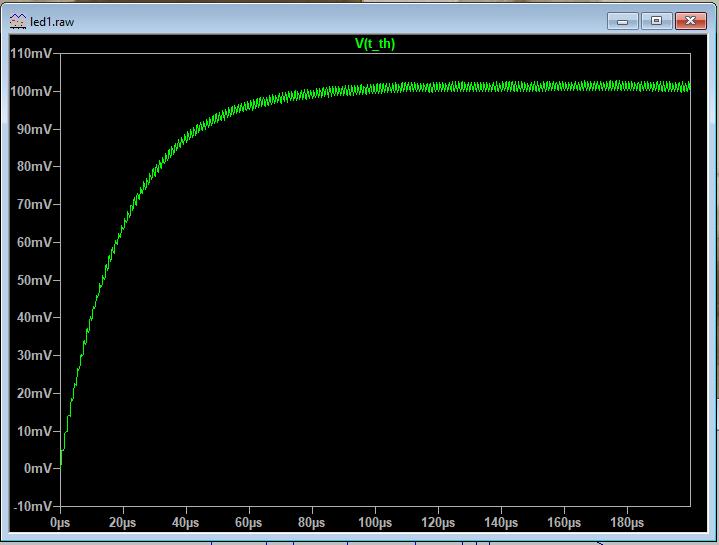Click the led1.raw window title text
Screen dimensions: 719x545
tap(52, 22)
